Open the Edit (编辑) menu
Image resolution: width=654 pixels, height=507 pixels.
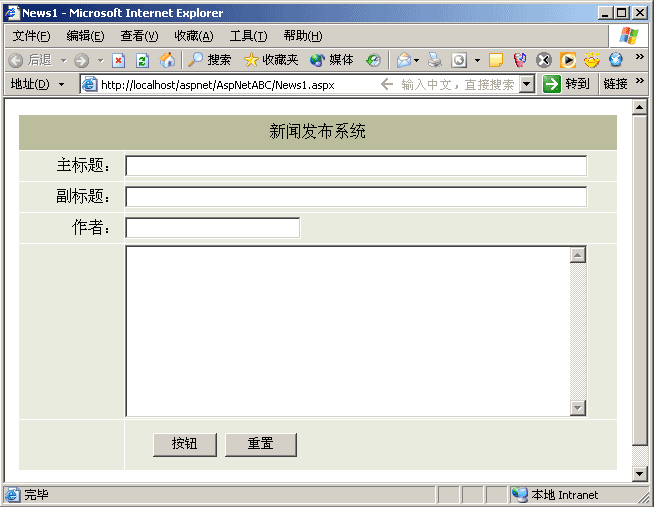(86, 36)
